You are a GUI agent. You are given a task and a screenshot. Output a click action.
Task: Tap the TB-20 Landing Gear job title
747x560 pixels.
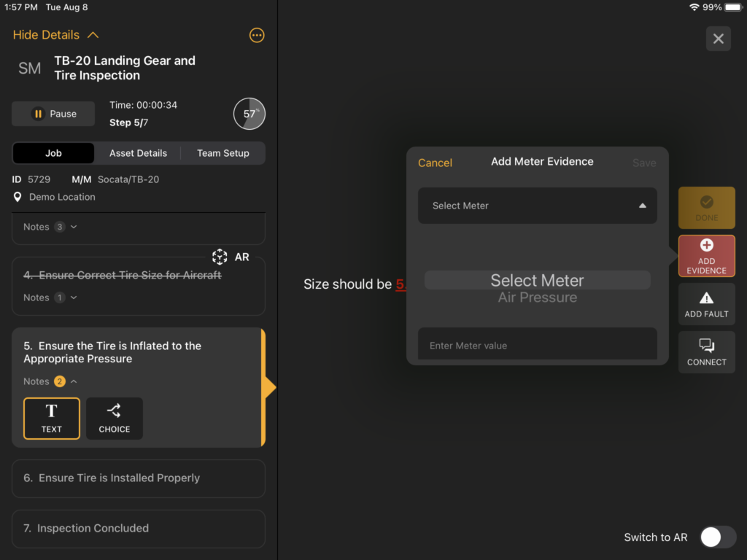pyautogui.click(x=124, y=68)
